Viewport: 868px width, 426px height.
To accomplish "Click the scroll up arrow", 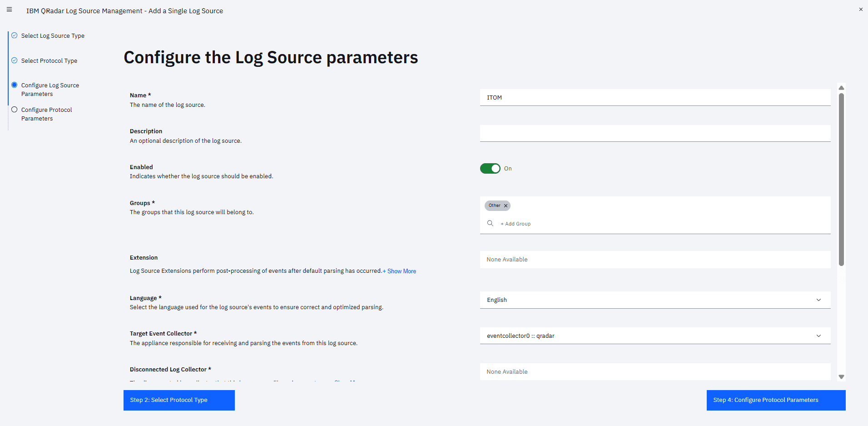I will coord(841,88).
